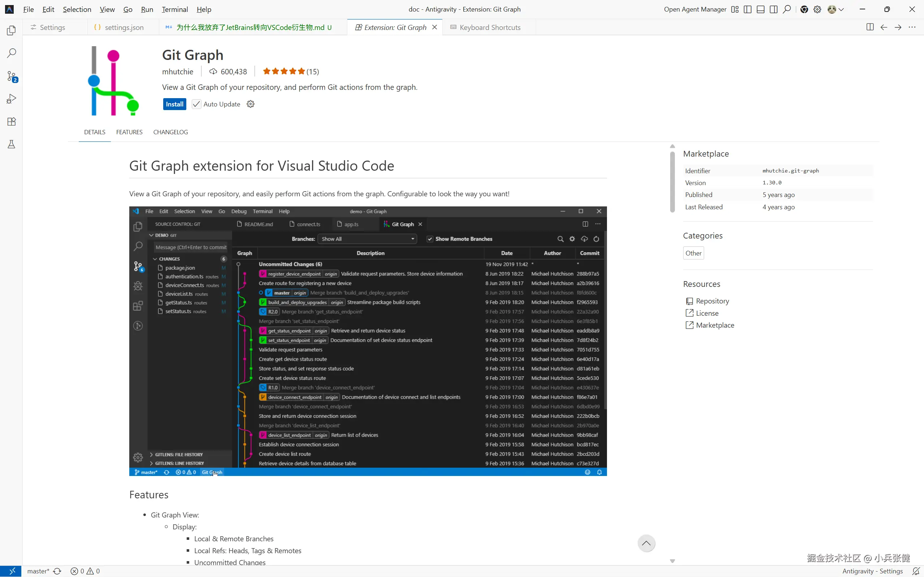Toggle the Auto Update checkbox
Screen dimensions: 924x577
click(196, 104)
